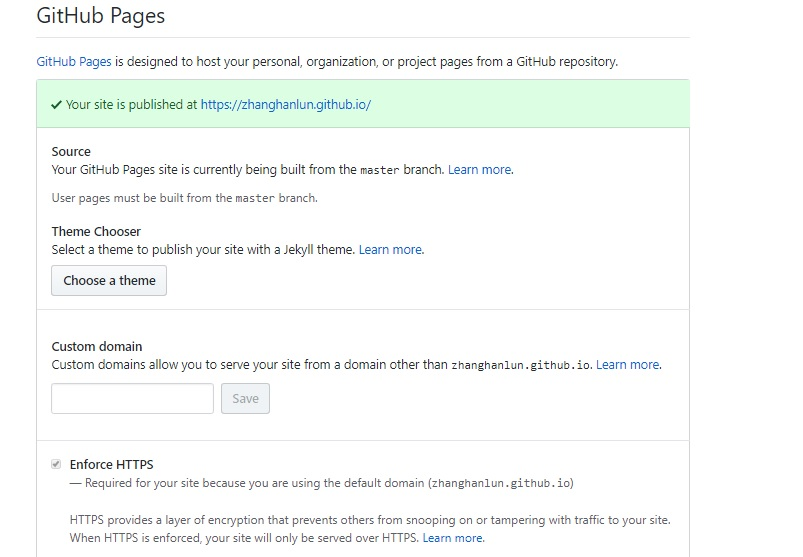
Task: Visit the published site URL zhanghanlun.github.io
Action: 286,104
